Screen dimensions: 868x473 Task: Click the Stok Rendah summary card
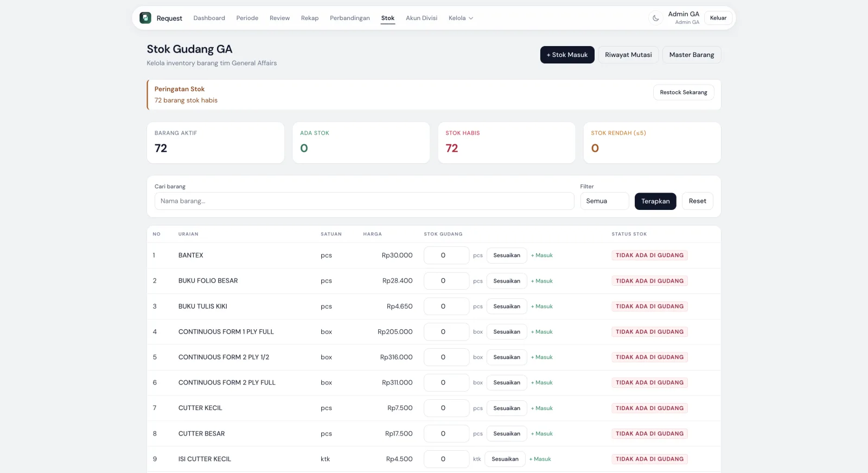point(652,143)
